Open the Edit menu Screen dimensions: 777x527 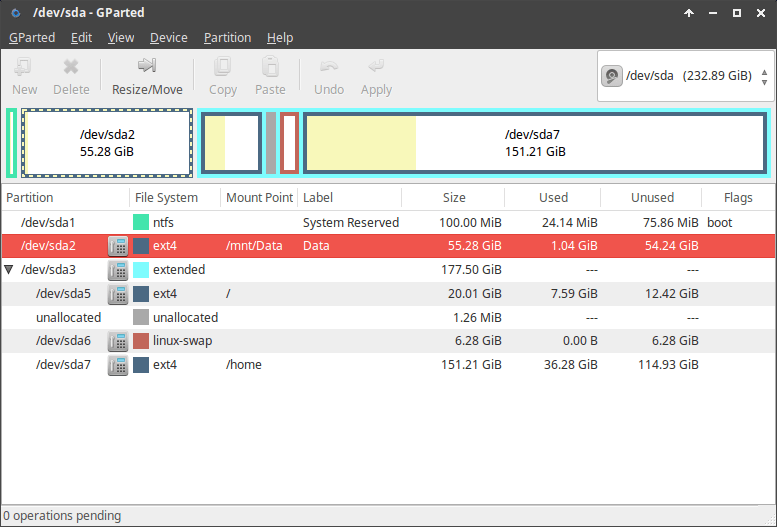click(81, 38)
